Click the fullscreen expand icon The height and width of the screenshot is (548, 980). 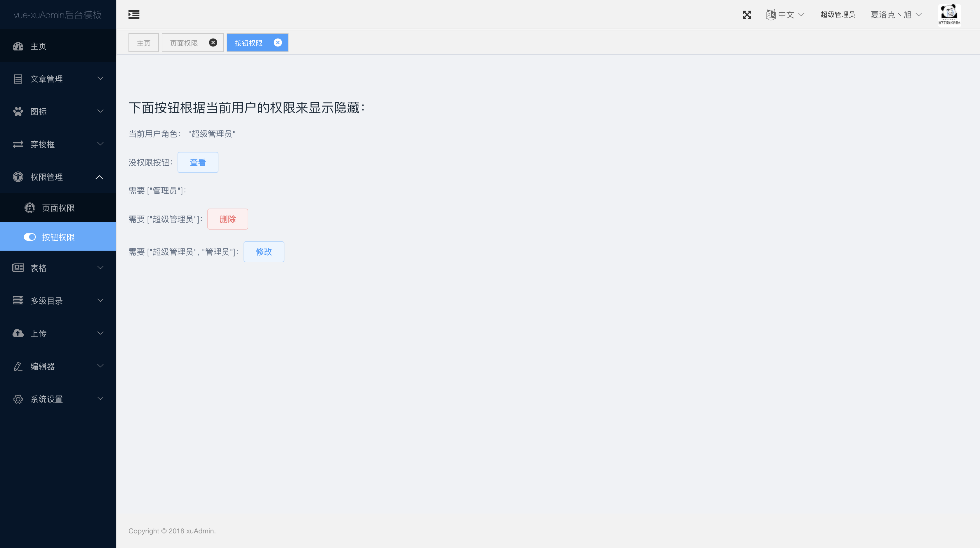coord(747,15)
